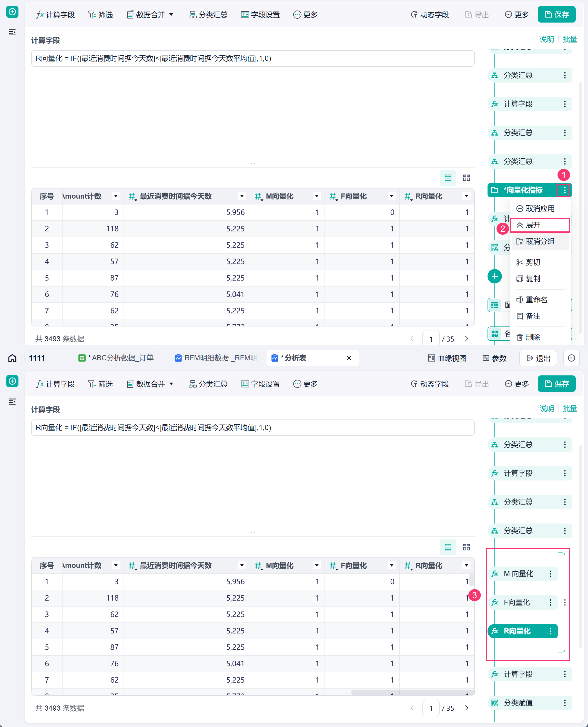Click the 更多 beside 导出 in upper toolbar
This screenshot has height=727, width=588.
tap(517, 15)
